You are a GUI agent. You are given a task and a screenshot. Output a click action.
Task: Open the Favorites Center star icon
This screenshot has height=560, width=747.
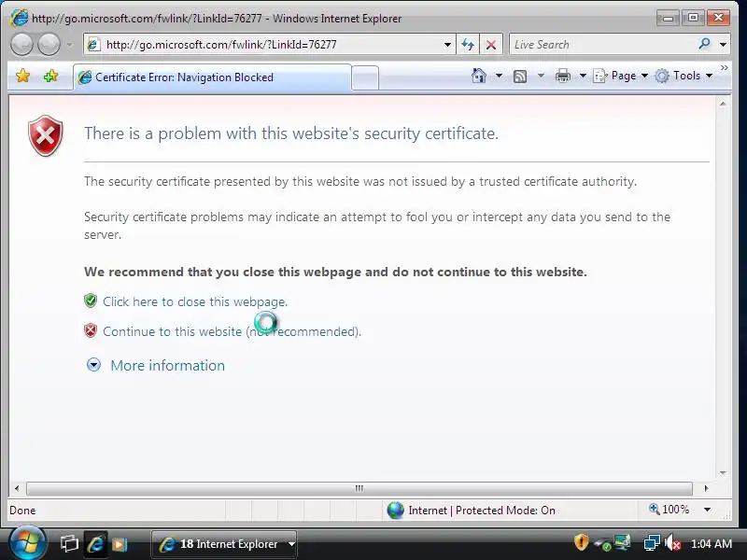(x=22, y=76)
